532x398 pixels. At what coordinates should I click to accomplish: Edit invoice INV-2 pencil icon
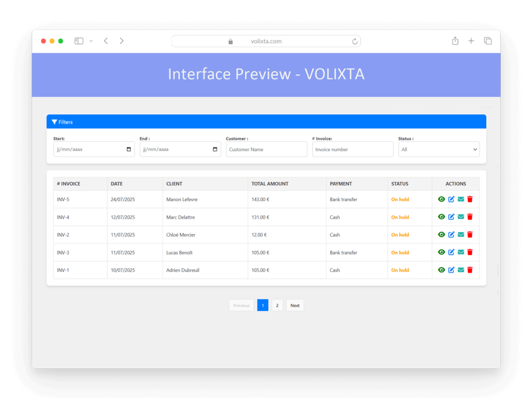point(451,235)
